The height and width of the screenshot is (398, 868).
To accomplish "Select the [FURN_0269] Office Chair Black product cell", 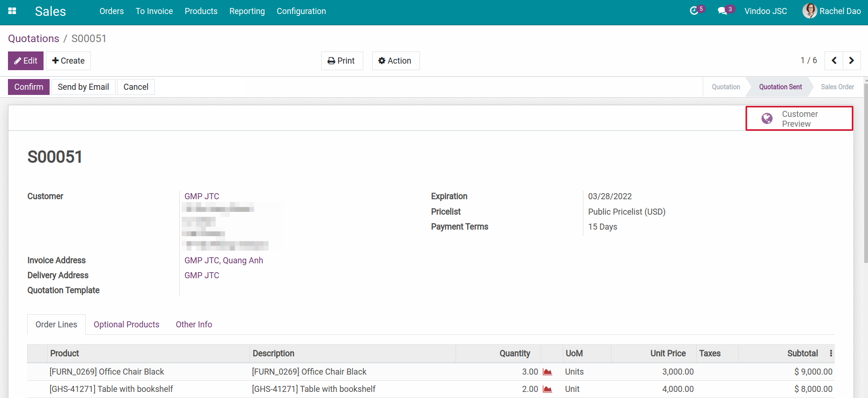I will pyautogui.click(x=149, y=372).
